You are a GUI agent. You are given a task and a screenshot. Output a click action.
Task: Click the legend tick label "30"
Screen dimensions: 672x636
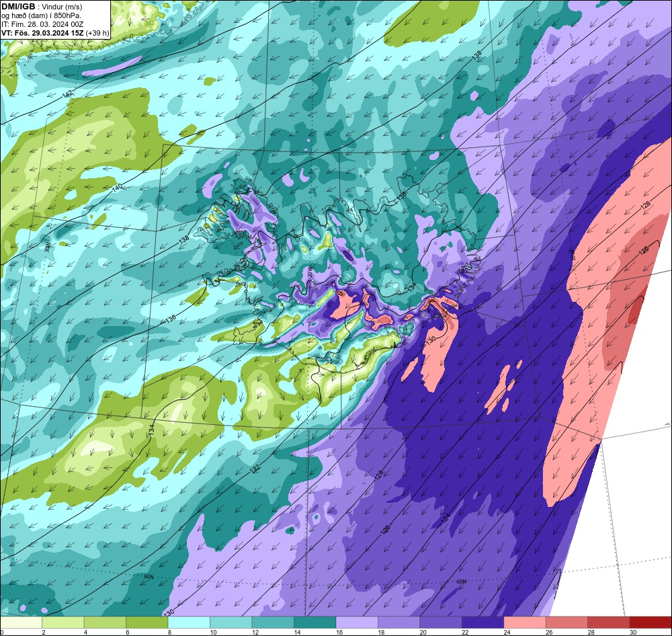coord(634,632)
